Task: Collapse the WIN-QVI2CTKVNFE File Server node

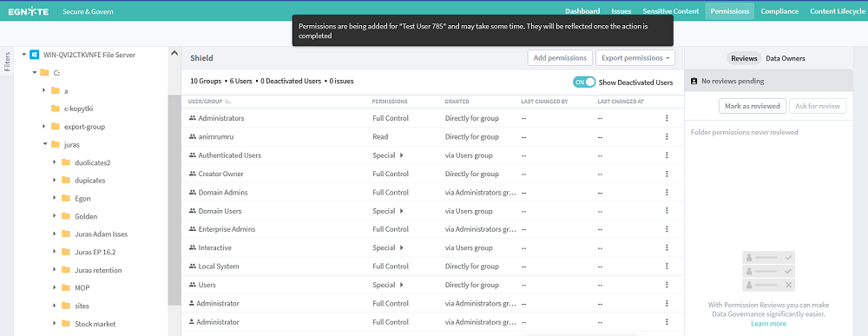Action: (23, 55)
